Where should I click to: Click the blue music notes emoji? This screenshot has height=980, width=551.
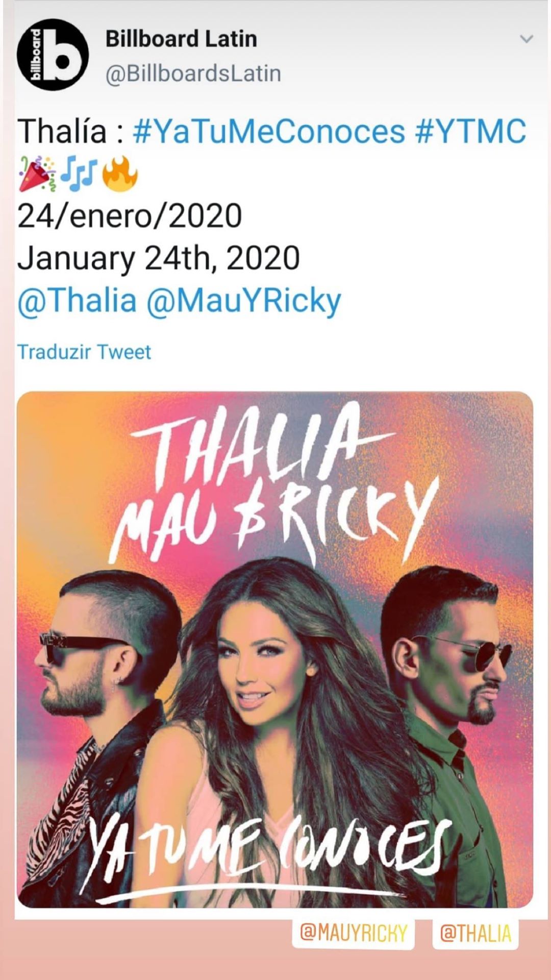pos(79,174)
